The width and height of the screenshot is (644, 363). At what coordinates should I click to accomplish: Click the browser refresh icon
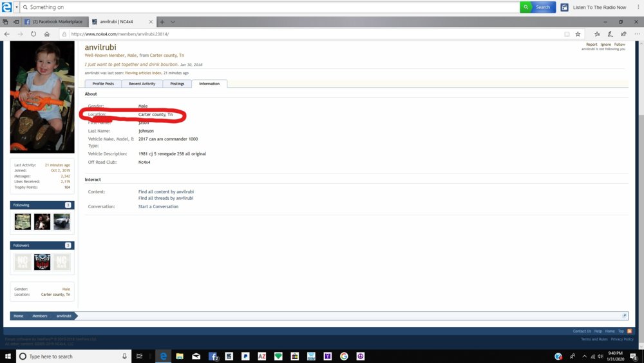pos(33,34)
